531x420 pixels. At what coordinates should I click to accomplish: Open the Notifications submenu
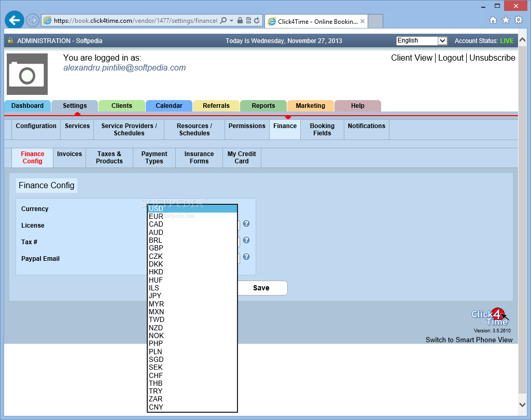pyautogui.click(x=367, y=130)
